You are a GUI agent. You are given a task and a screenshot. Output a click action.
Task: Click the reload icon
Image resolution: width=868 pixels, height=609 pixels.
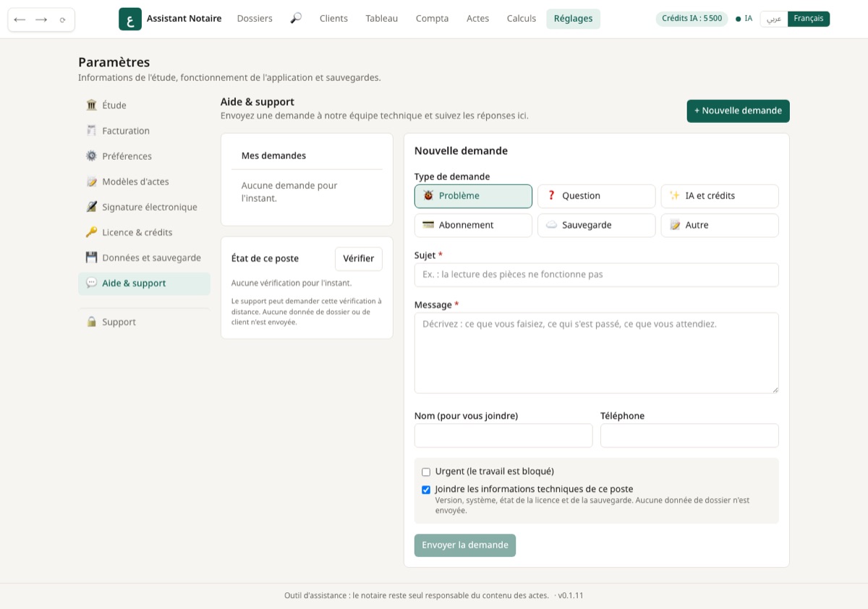(x=63, y=20)
